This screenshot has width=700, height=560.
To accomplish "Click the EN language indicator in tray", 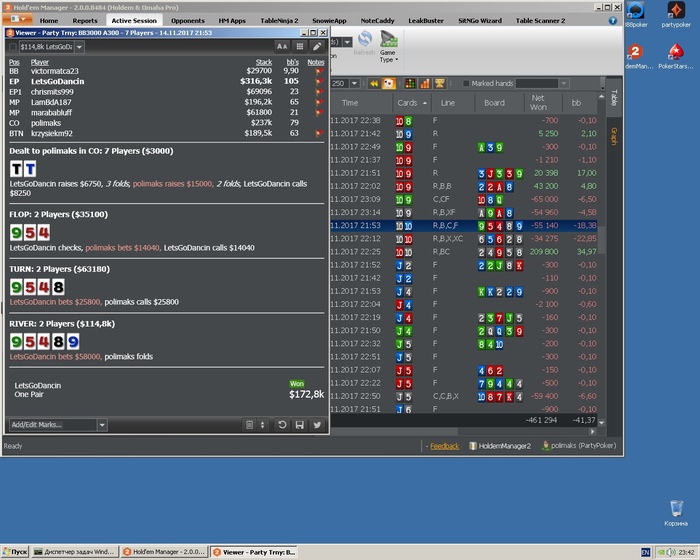I will 645,552.
